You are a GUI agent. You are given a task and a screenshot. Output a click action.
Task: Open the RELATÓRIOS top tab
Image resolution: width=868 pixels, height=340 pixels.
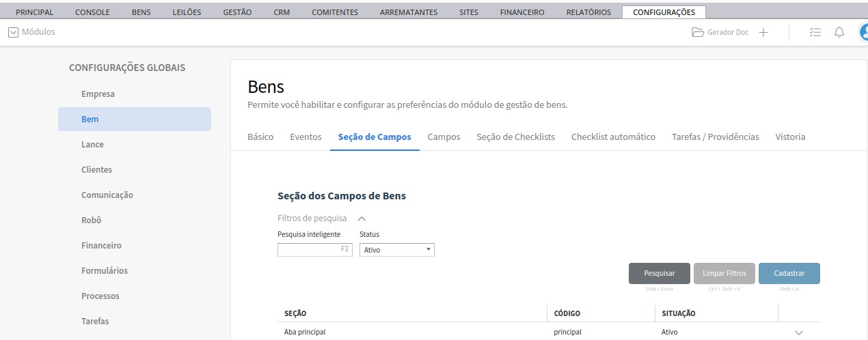tap(588, 12)
